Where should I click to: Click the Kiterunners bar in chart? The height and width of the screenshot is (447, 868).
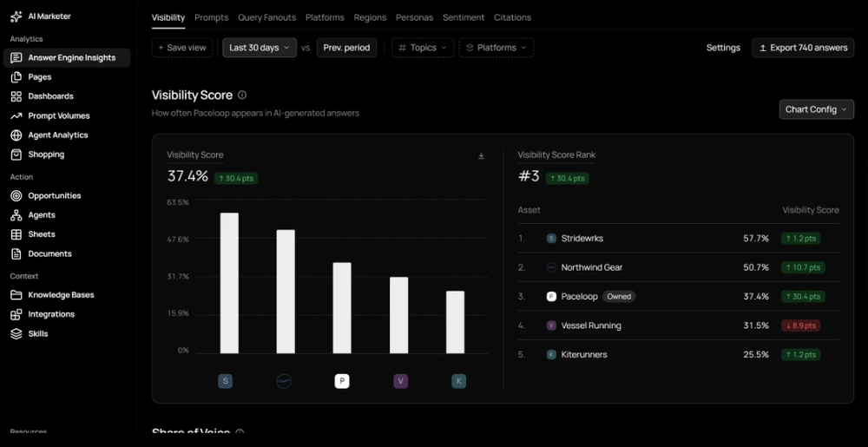click(x=455, y=323)
